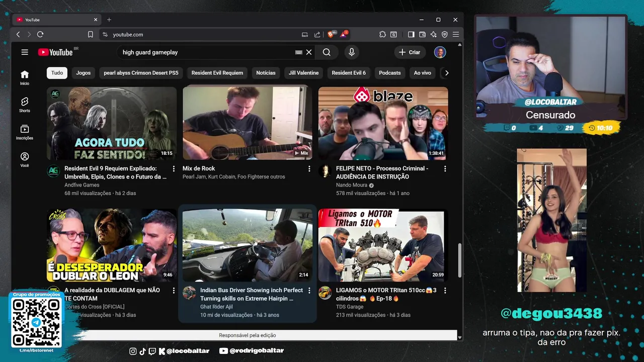Open Inscrições in the sidebar

[x=25, y=132]
